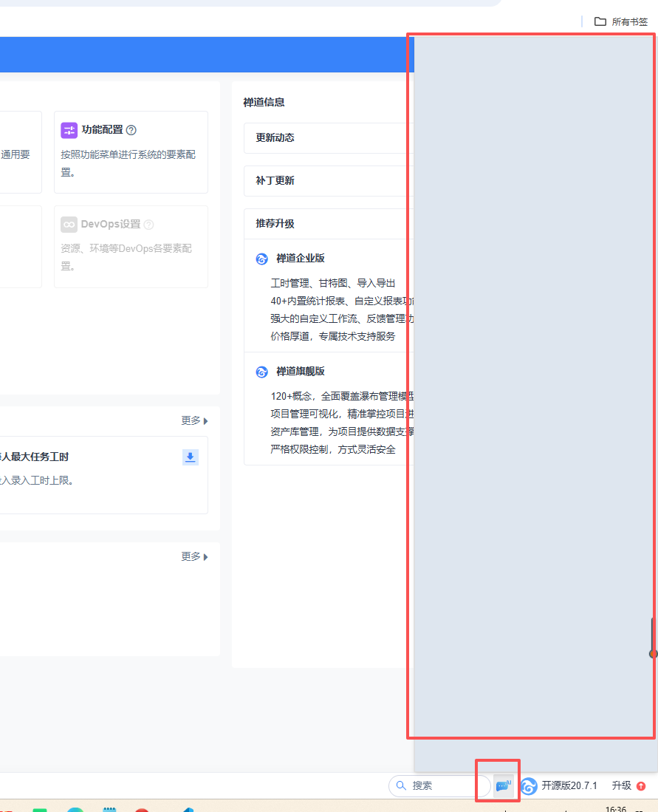Open the AI chat icon in bottom bar
Screen dimensions: 658x812
pos(503,785)
